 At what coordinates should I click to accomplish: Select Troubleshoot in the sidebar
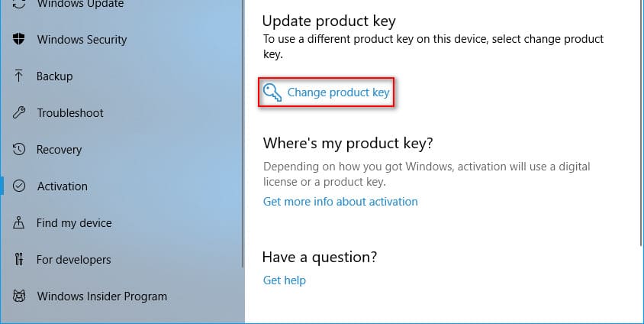pyautogui.click(x=70, y=113)
